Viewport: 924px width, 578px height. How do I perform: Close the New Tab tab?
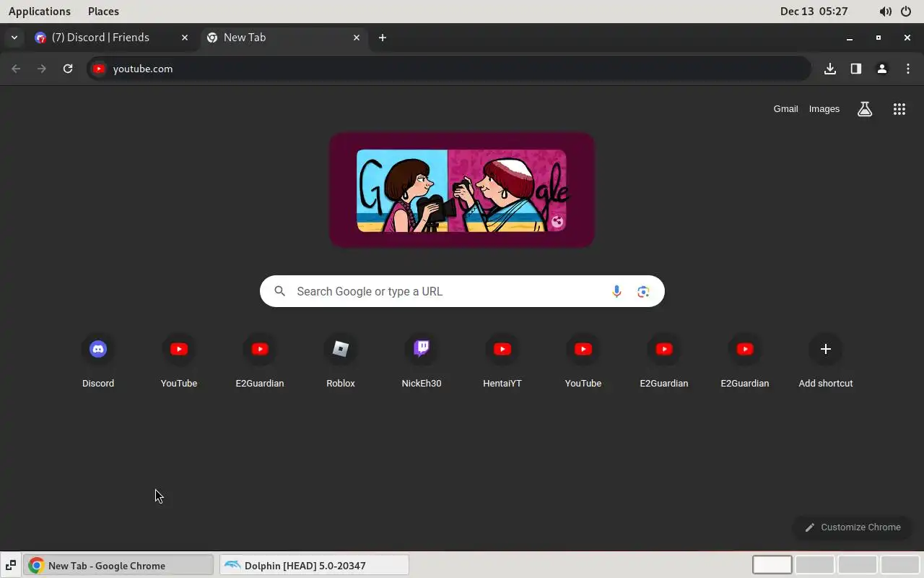pos(357,38)
